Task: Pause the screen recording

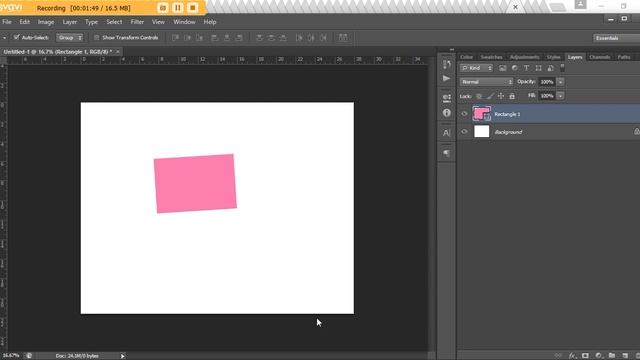Action: coord(178,8)
